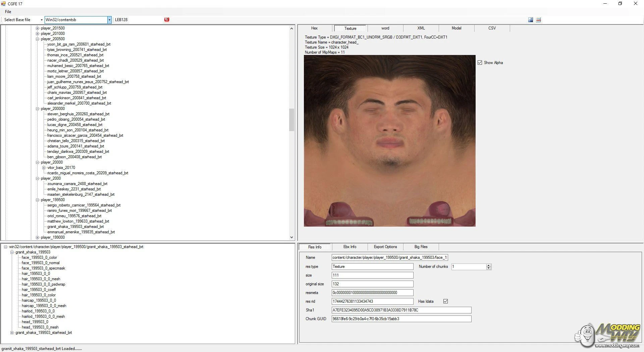Screen dimensions: 644x352
Task: Open the Export Options tab
Action: click(385, 247)
